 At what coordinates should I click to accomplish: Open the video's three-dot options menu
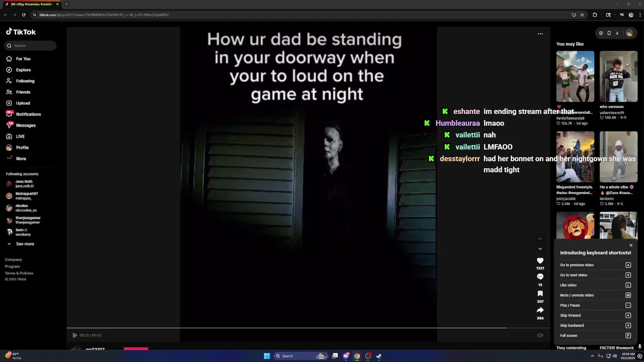(540, 34)
